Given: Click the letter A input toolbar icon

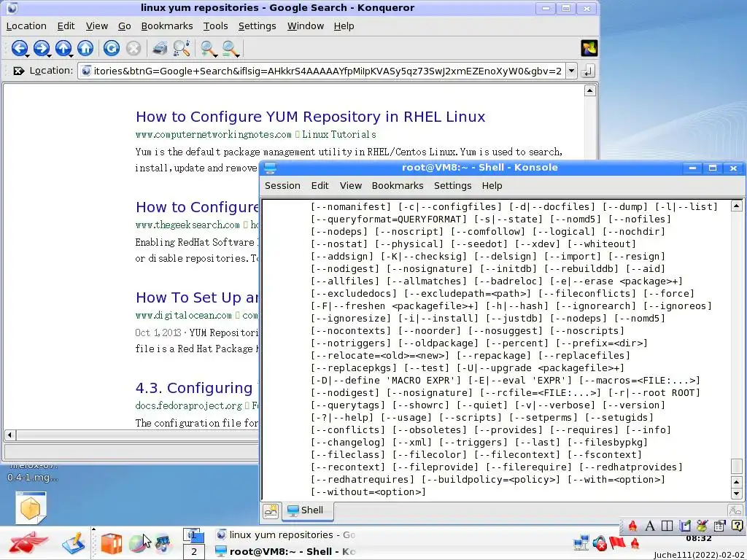Looking at the screenshot, I should (650, 526).
